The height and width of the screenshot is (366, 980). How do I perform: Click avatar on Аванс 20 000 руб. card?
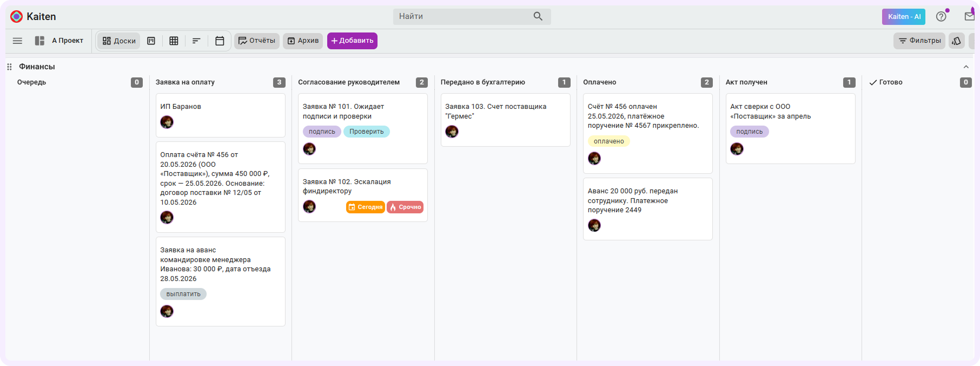[594, 225]
